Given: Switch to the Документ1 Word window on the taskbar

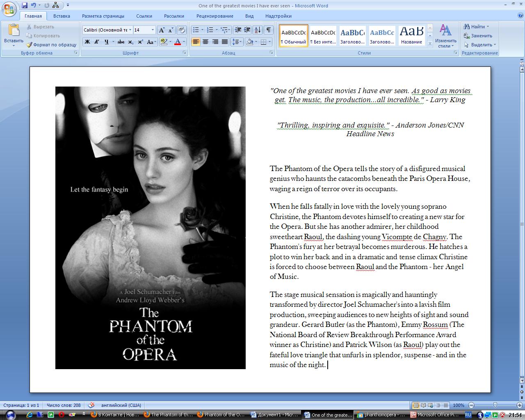Looking at the screenshot, I should tap(274, 415).
